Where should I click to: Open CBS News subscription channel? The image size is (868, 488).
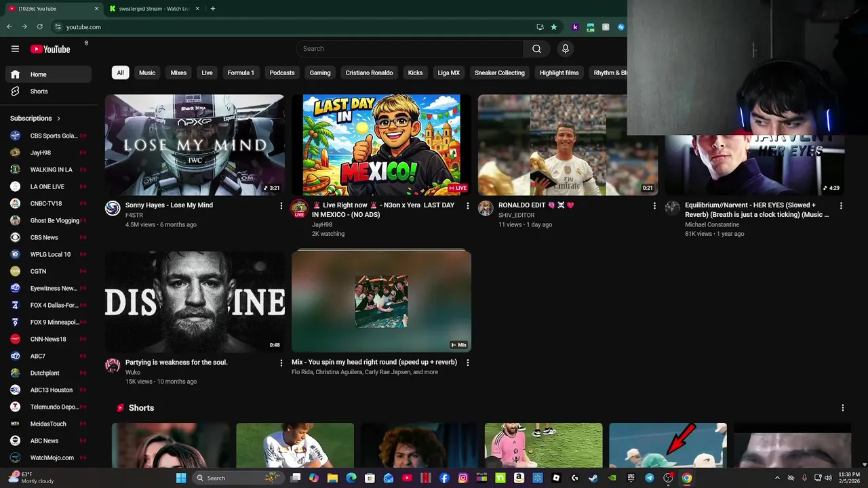click(x=48, y=237)
